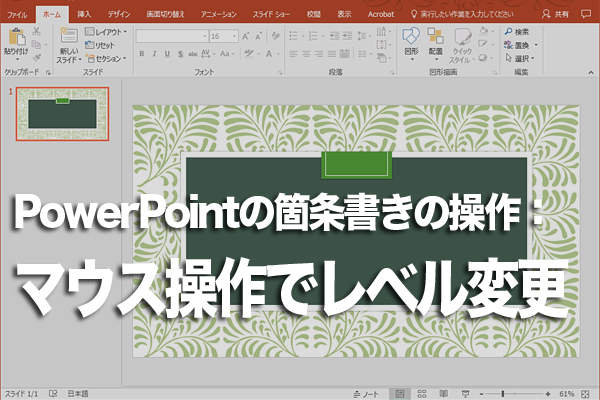
Task: Toggle center text alignment
Action: (306, 54)
